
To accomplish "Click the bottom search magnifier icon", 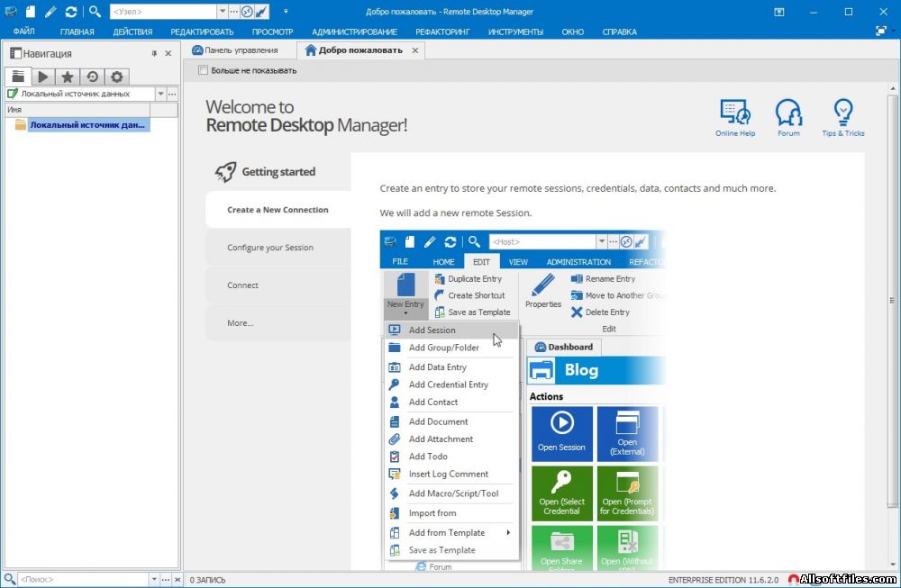I will point(9,579).
